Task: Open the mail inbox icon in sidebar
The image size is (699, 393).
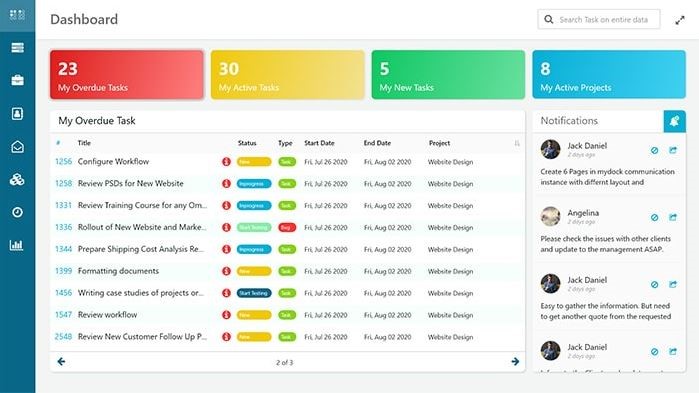Action: click(x=17, y=147)
